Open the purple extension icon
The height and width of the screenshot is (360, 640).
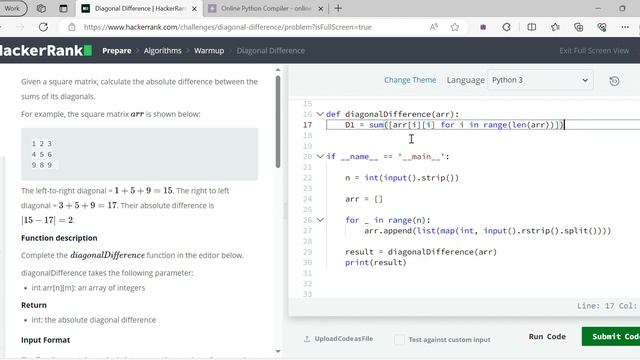click(x=483, y=27)
